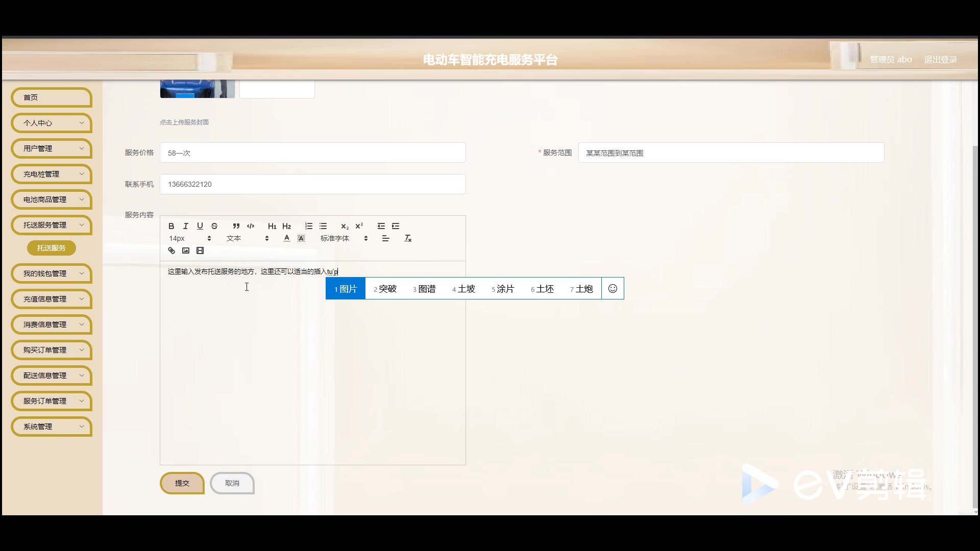Select pinyin suggestion 1 图片
Image resolution: width=980 pixels, height=551 pixels.
coord(345,288)
